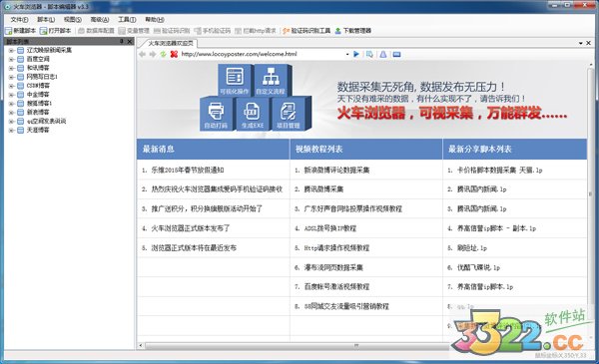Launch the 验证码识别工具 from toolbar
Screen dimensions: 599x364
[306, 31]
